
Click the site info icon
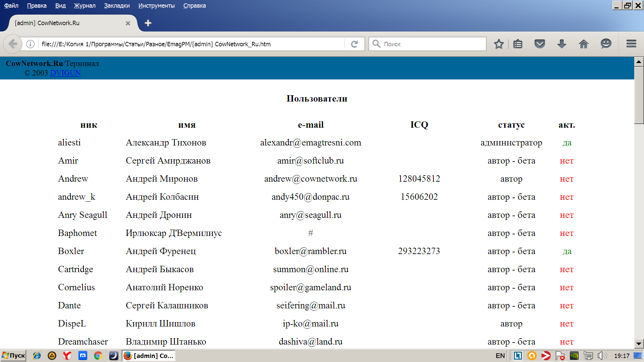(30, 44)
